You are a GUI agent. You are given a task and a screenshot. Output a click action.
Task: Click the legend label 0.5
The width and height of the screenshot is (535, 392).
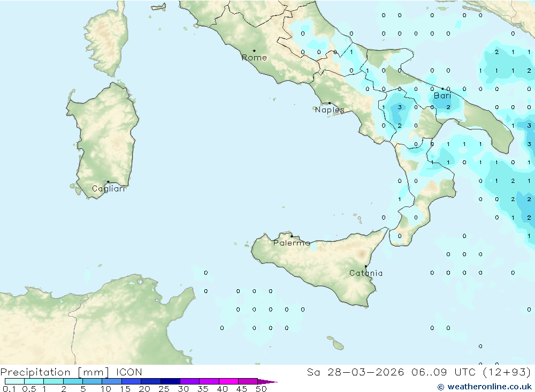tap(29, 389)
